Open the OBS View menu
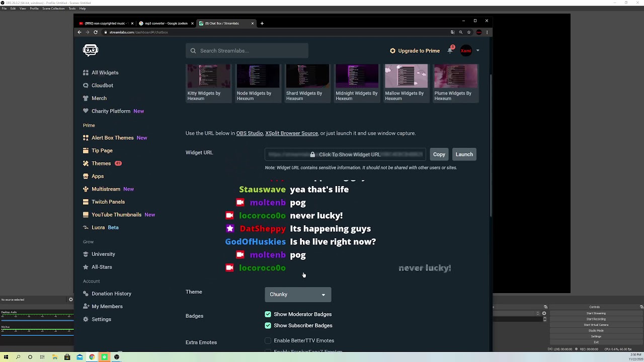644x362 pixels. click(x=23, y=9)
